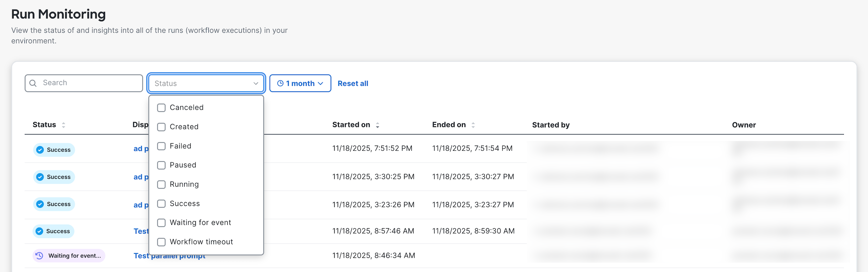Click the Success badge on the second row
Image resolution: width=868 pixels, height=272 pixels.
pyautogui.click(x=54, y=177)
